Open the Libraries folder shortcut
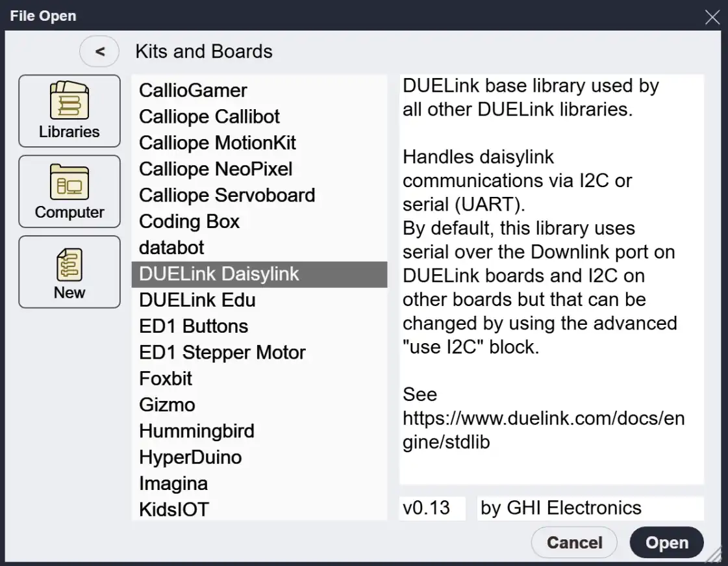The image size is (728, 566). [x=69, y=111]
